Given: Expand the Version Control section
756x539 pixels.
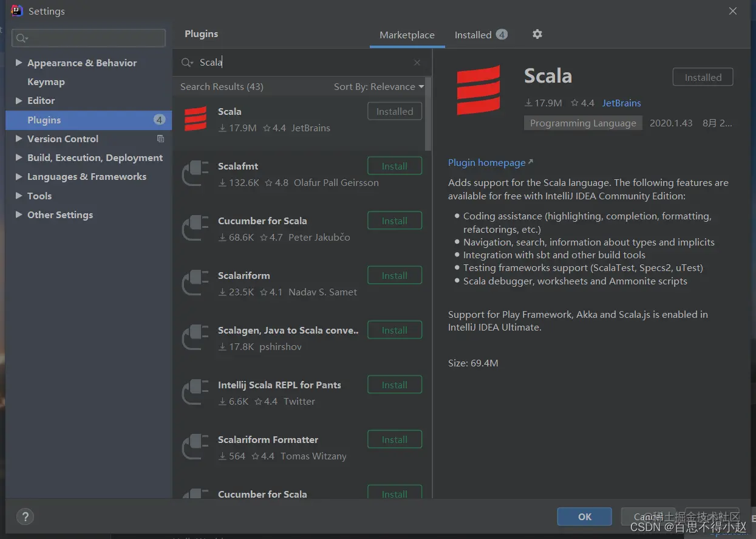Looking at the screenshot, I should click(19, 139).
